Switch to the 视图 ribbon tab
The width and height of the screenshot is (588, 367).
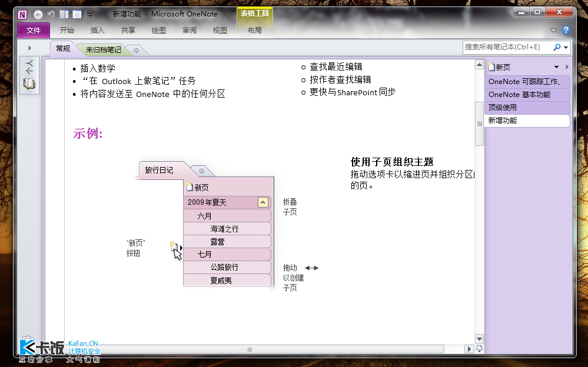point(220,31)
